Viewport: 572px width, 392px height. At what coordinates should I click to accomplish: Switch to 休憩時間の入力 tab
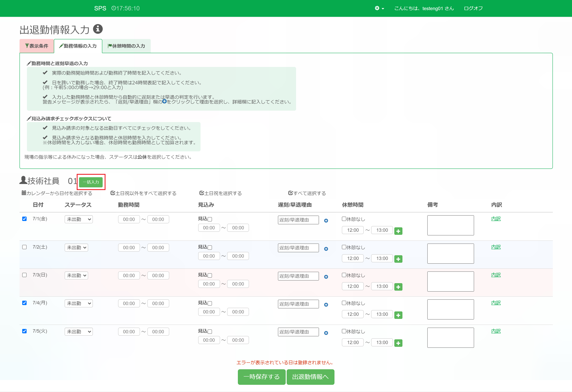[x=126, y=46]
